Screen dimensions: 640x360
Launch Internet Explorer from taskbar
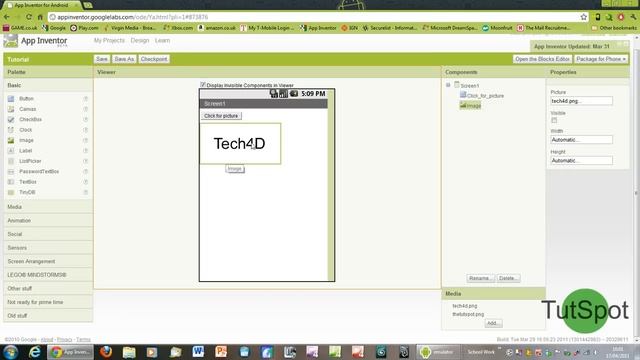click(35, 352)
